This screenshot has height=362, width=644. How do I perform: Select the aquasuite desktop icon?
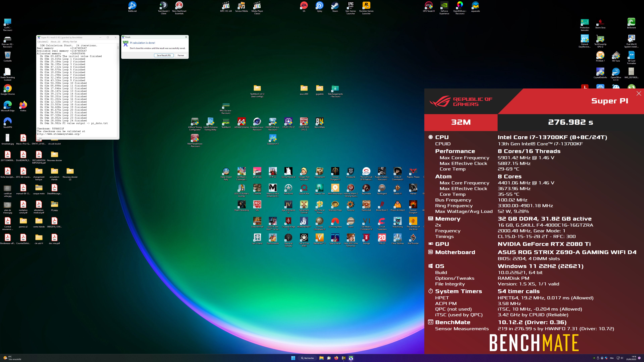pos(475,7)
